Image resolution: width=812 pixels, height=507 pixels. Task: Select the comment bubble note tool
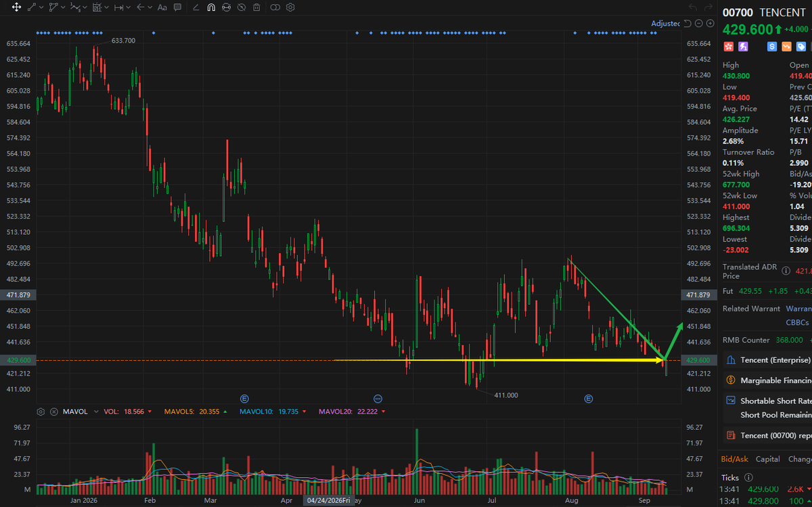pos(177,8)
